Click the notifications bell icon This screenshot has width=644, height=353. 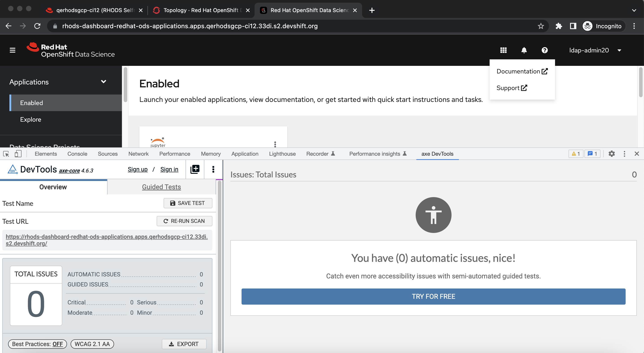pos(524,50)
